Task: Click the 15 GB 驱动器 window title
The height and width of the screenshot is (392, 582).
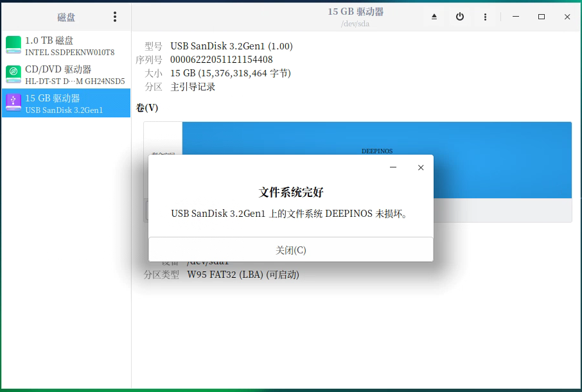Action: pyautogui.click(x=355, y=12)
